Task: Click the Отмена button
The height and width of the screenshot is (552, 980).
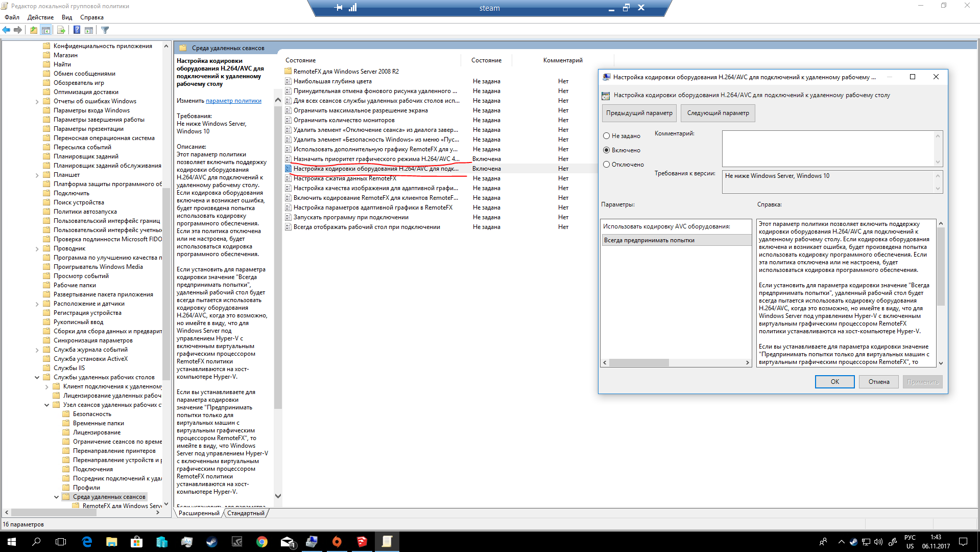Action: click(878, 382)
